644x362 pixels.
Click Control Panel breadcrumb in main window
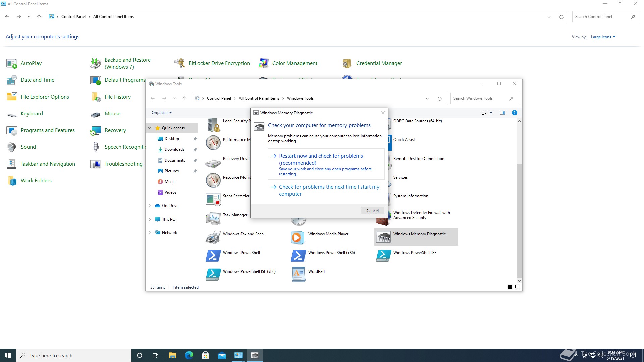click(x=73, y=17)
